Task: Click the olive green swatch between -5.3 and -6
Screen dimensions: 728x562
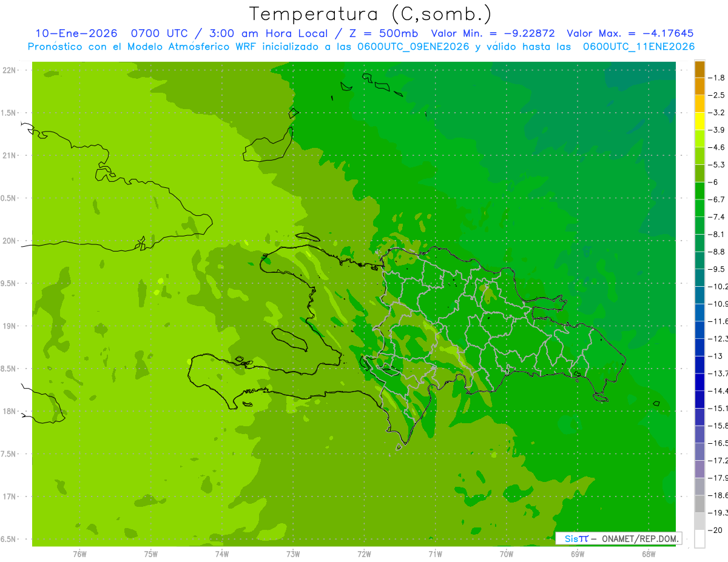Action: (699, 173)
